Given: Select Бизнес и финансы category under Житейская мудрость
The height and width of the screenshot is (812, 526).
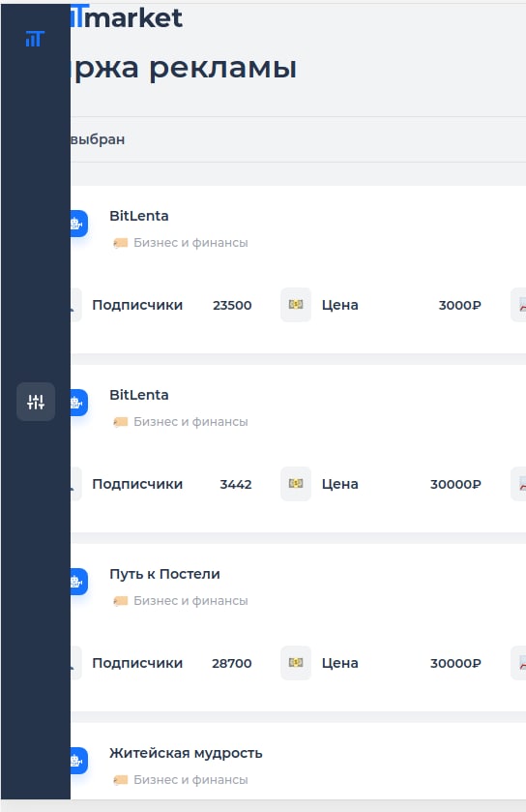Looking at the screenshot, I should [x=190, y=780].
